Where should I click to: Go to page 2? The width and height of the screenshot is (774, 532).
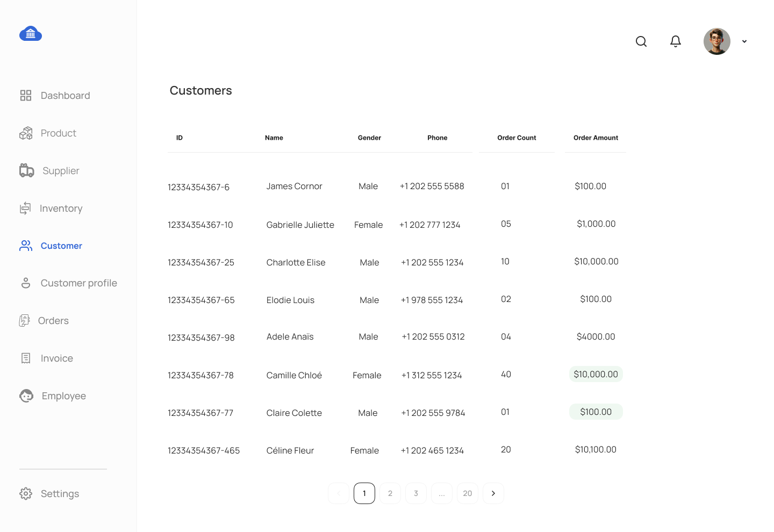coord(390,493)
